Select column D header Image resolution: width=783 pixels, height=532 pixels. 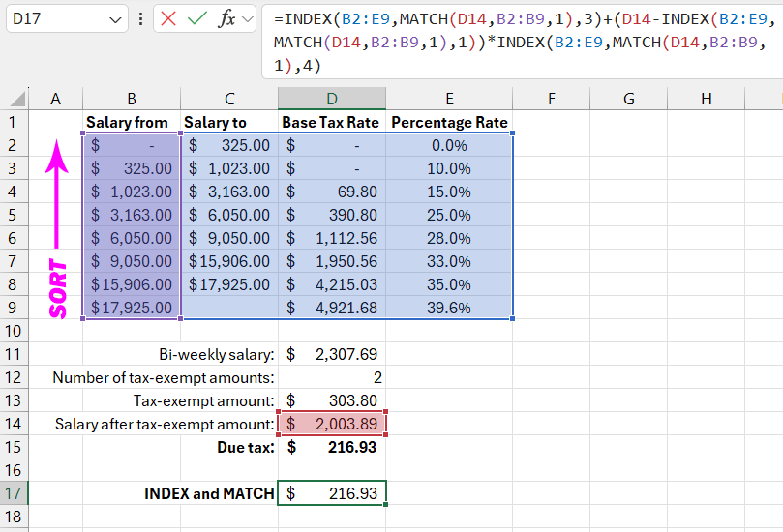(332, 99)
